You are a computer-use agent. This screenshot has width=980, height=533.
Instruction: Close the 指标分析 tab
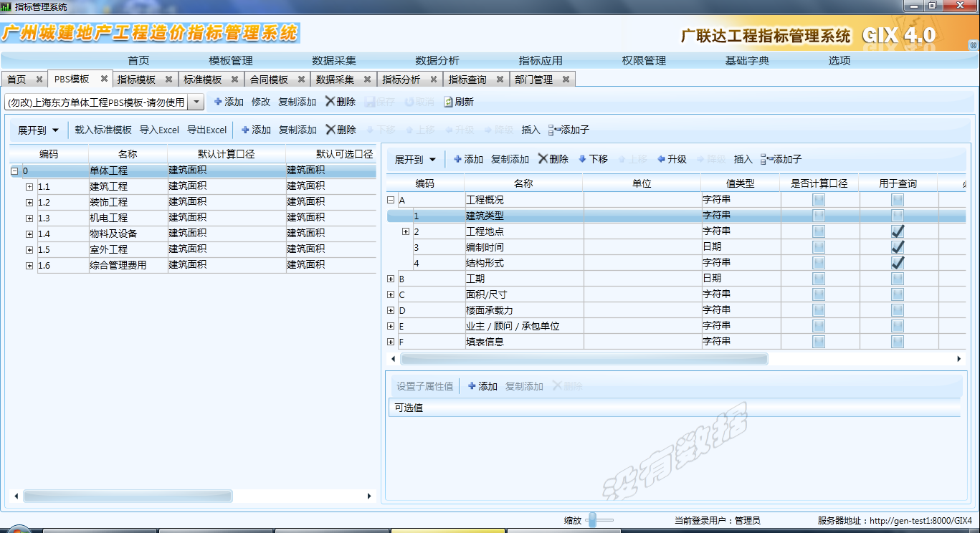coord(434,80)
